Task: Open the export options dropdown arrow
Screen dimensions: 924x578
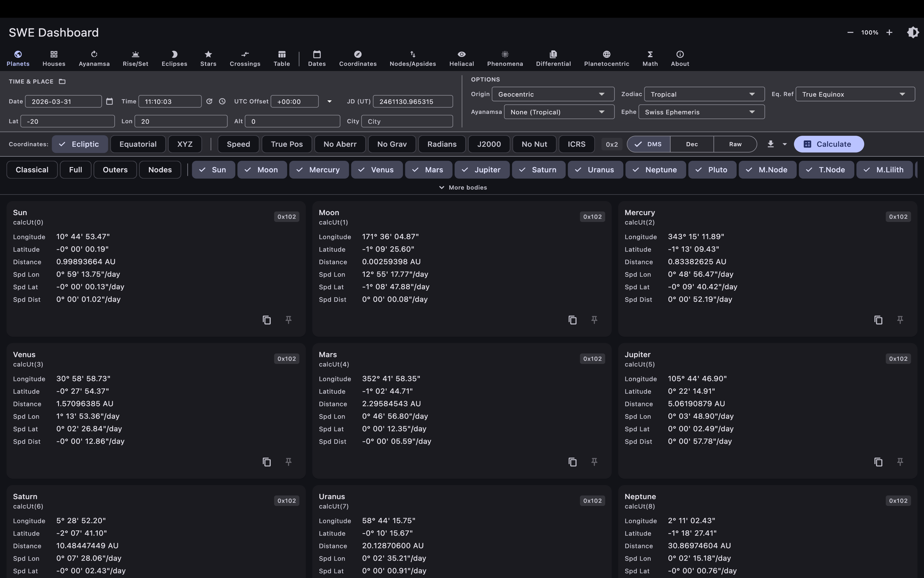Action: click(785, 144)
